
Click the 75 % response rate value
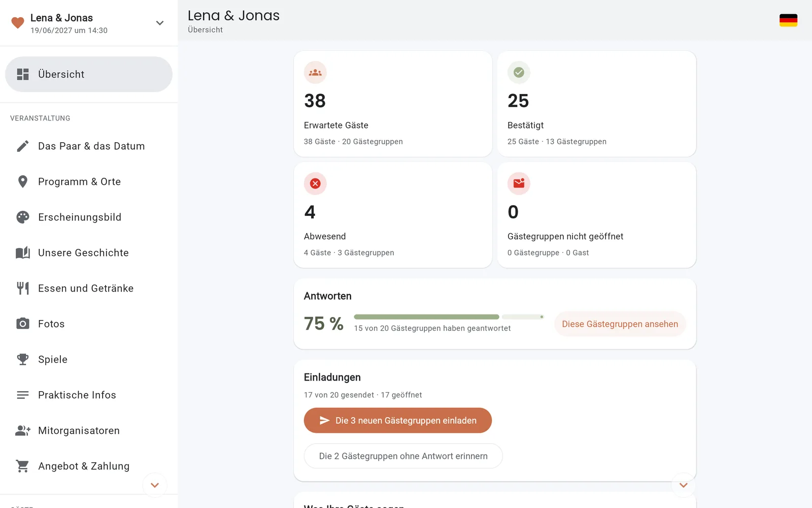(x=324, y=324)
